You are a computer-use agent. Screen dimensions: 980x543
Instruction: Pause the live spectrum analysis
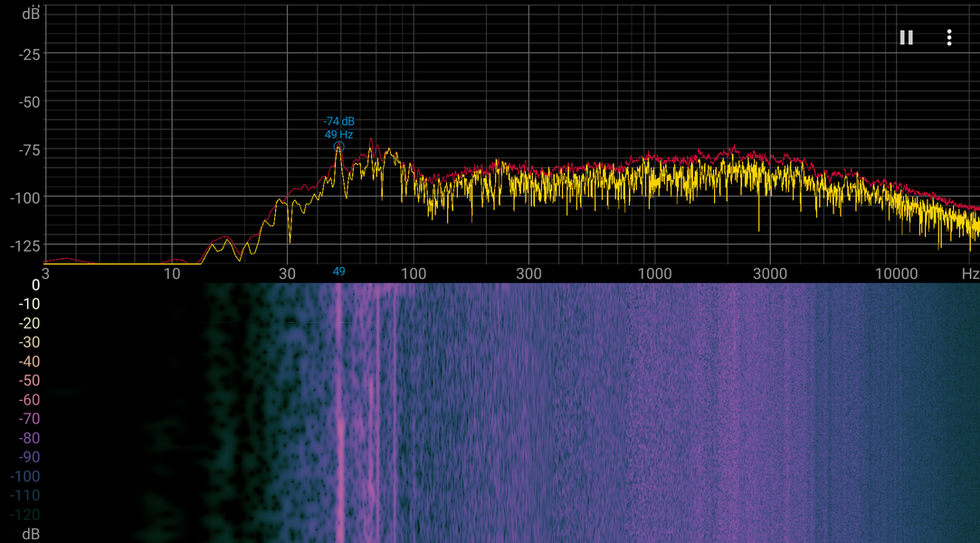click(x=906, y=37)
